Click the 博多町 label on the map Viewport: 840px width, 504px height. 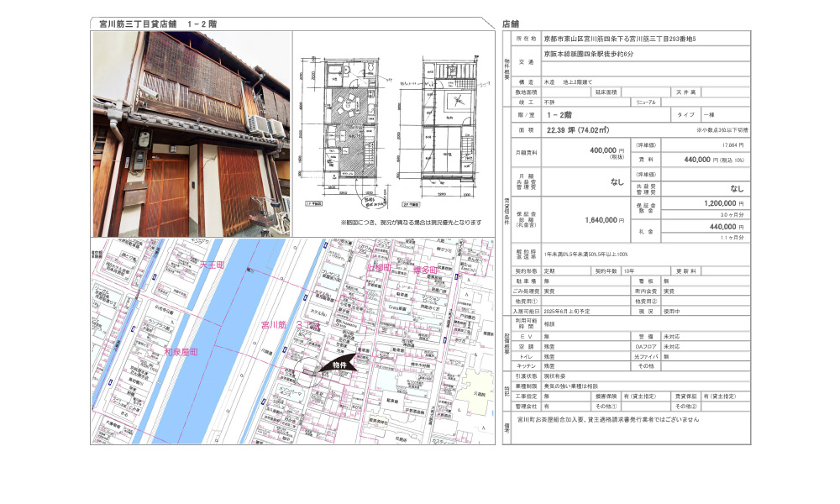(425, 270)
